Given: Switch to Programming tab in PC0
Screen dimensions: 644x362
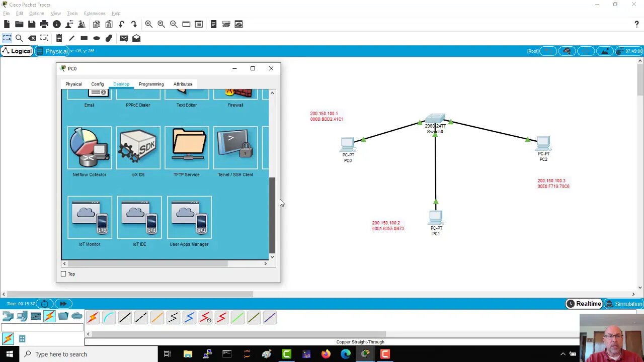Looking at the screenshot, I should (151, 84).
